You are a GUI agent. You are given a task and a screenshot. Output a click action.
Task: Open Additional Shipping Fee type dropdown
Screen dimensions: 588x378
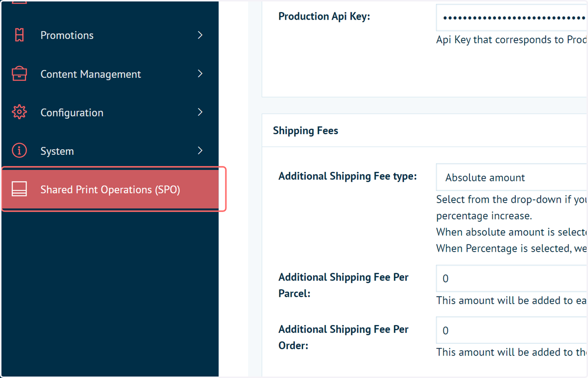tap(512, 177)
